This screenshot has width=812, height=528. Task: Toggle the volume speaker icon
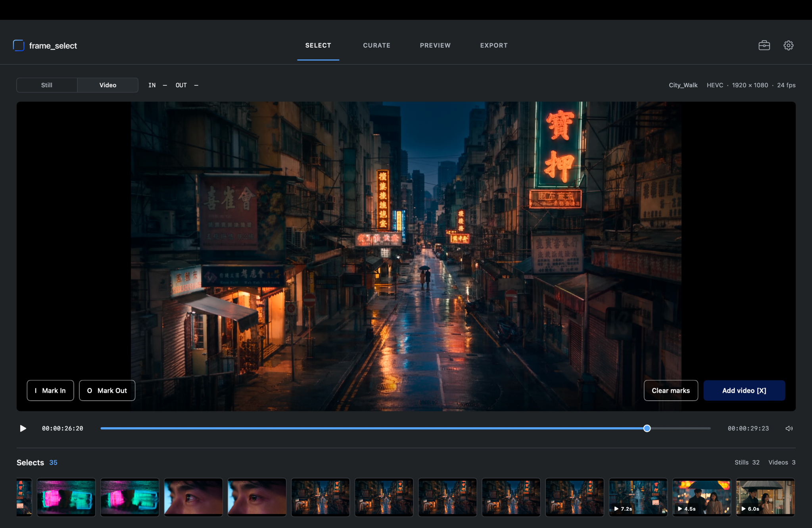pyautogui.click(x=789, y=428)
